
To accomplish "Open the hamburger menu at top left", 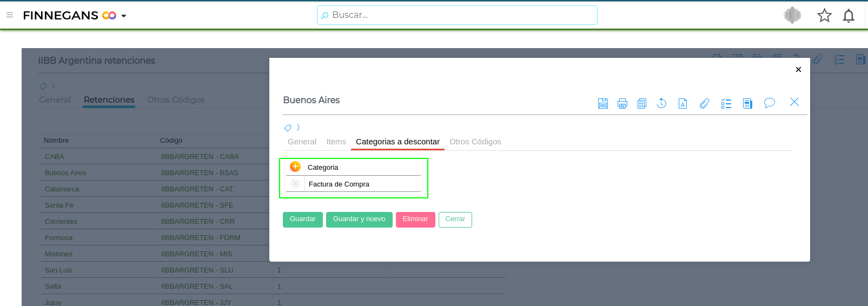I will coord(10,15).
